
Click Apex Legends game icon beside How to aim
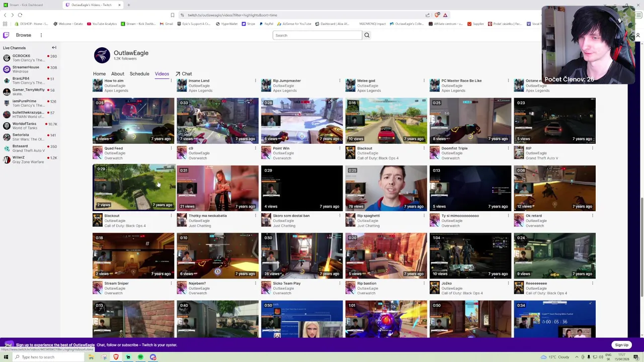point(98,85)
